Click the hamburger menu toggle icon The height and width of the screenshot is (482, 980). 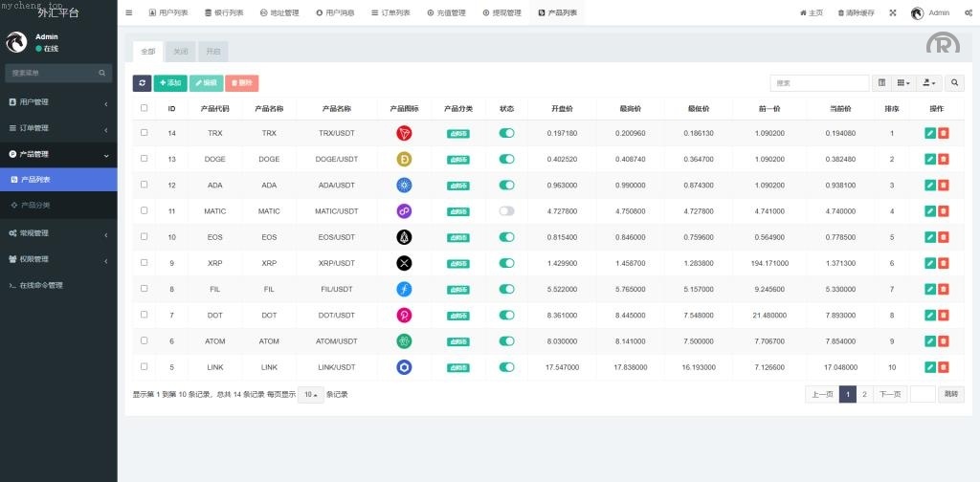pyautogui.click(x=129, y=12)
